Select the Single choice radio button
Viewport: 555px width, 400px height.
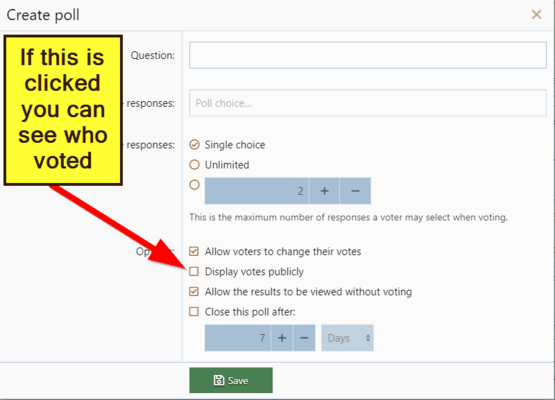point(194,145)
